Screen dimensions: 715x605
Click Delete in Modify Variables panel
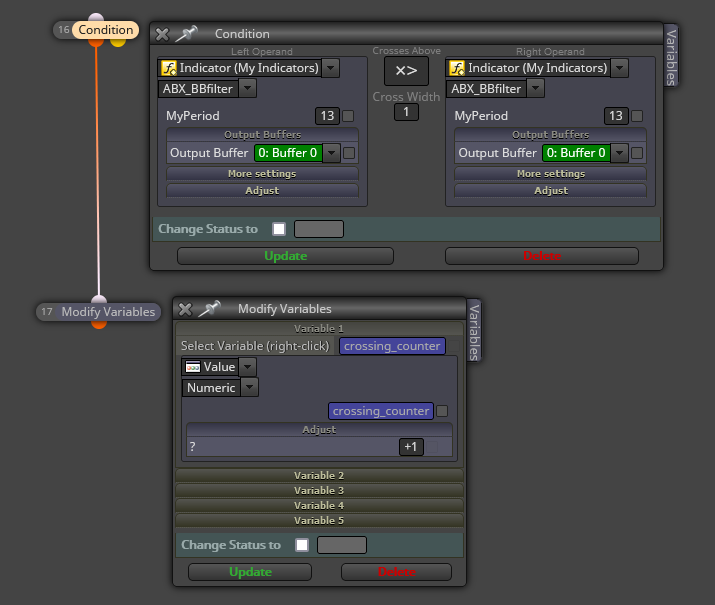396,572
